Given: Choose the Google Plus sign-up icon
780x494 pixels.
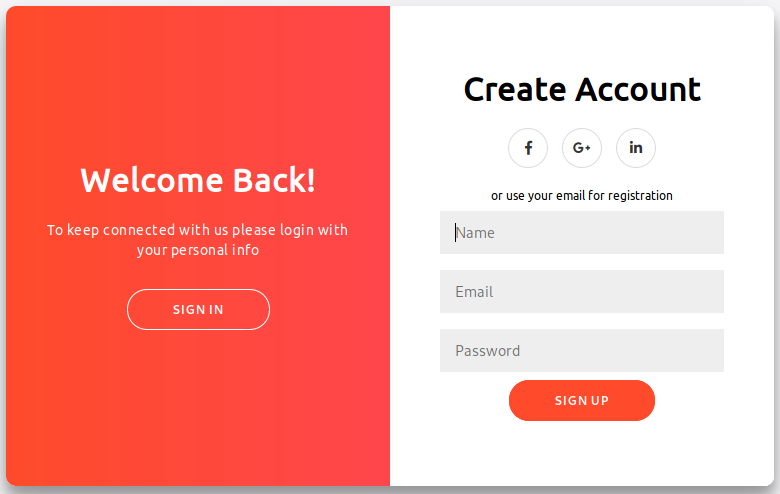Looking at the screenshot, I should [x=582, y=148].
